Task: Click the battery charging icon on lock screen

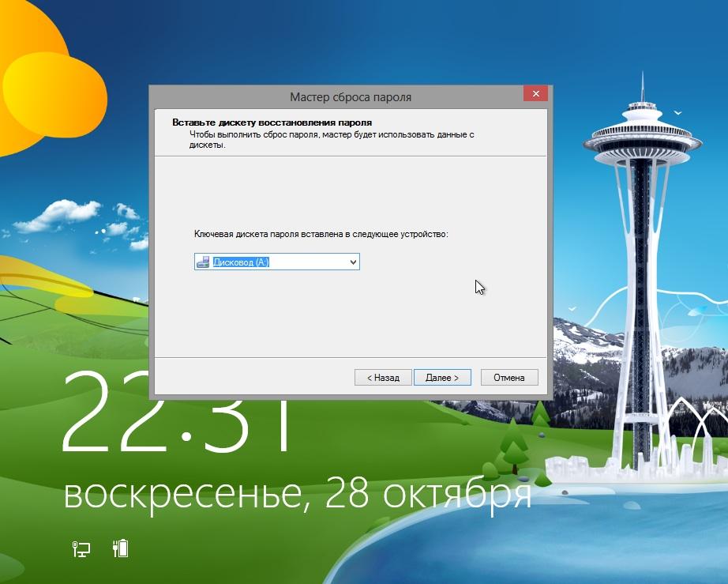Action: coord(120,548)
